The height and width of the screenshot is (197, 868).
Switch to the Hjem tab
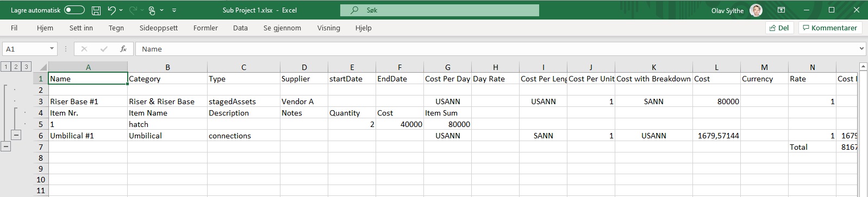pyautogui.click(x=45, y=28)
